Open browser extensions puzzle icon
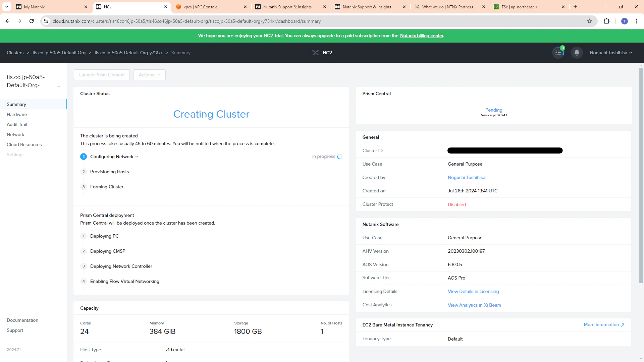The height and width of the screenshot is (362, 644). click(606, 21)
